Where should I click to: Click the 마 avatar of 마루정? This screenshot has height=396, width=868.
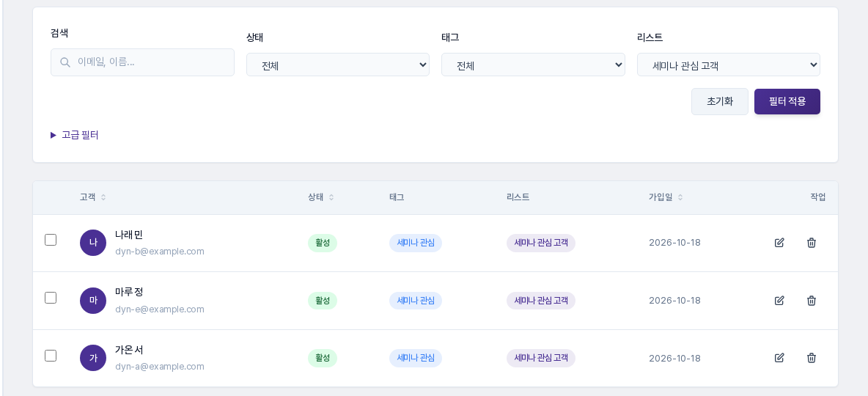(93, 301)
